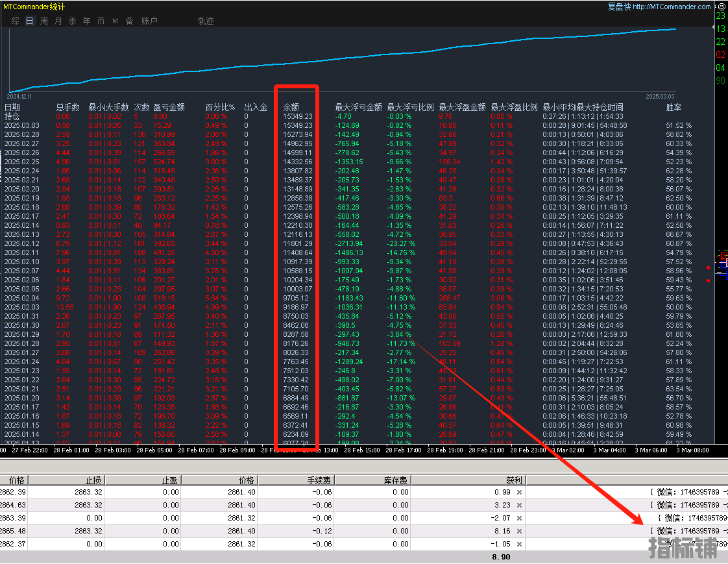
Task: Click the 日期 date column heading
Action: (12, 107)
